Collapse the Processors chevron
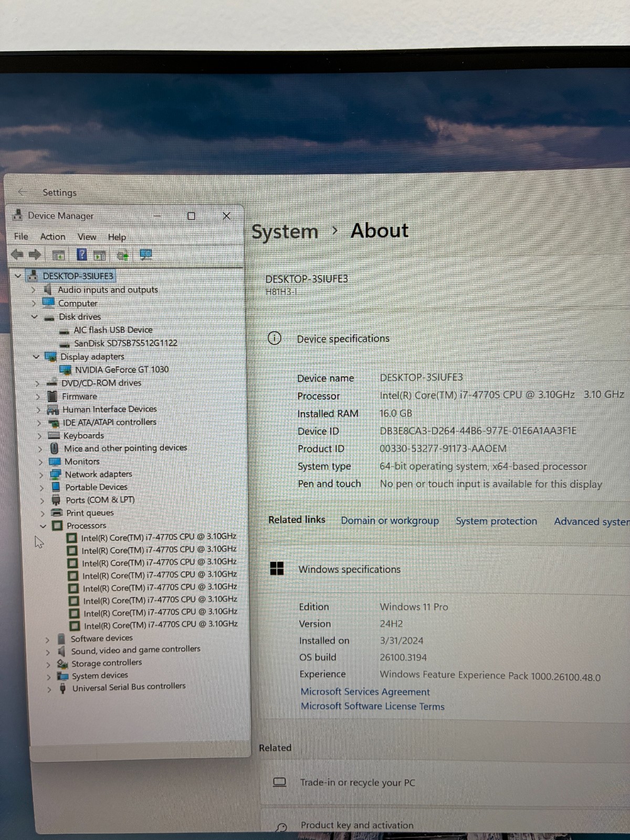The width and height of the screenshot is (630, 840). tap(43, 526)
